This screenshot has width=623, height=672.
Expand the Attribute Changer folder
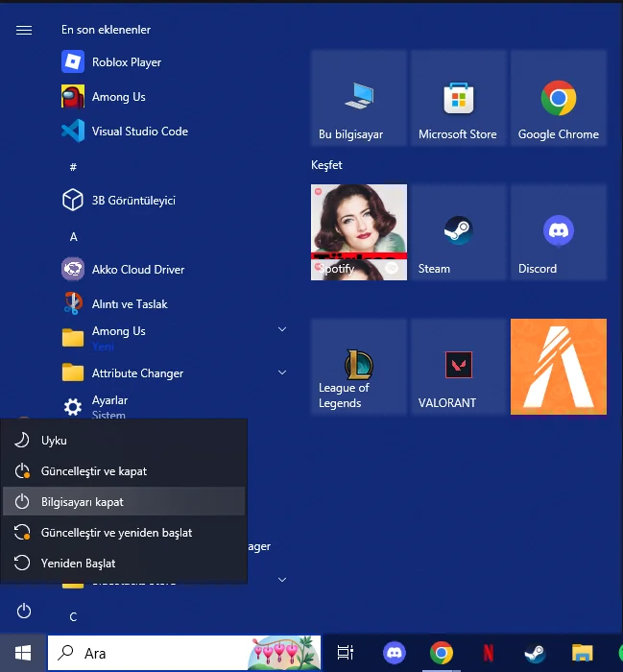coord(282,372)
